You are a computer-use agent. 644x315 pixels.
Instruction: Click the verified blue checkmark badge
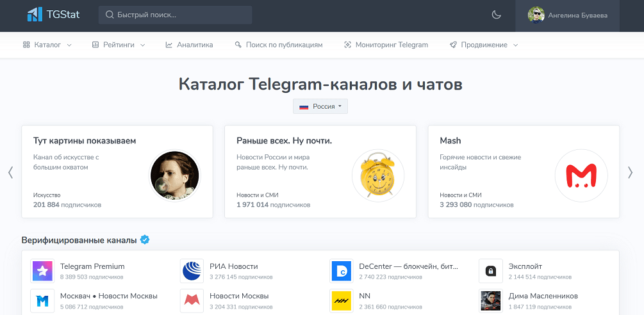pyautogui.click(x=145, y=239)
